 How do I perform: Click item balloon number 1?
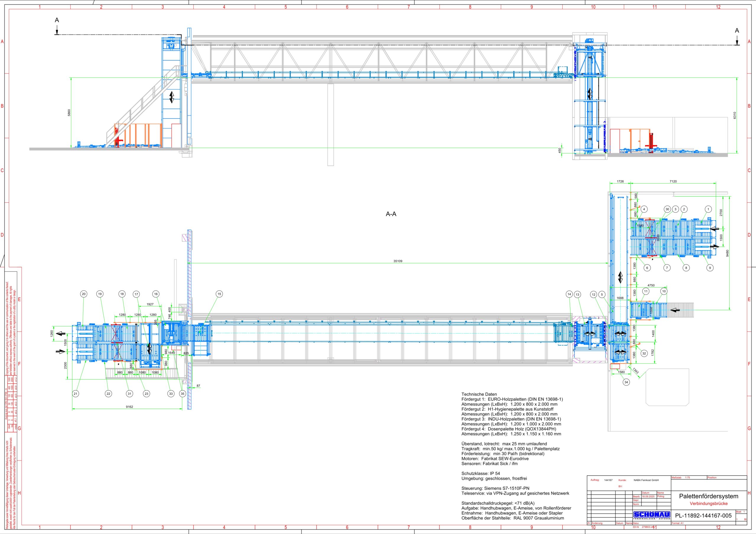(x=708, y=209)
